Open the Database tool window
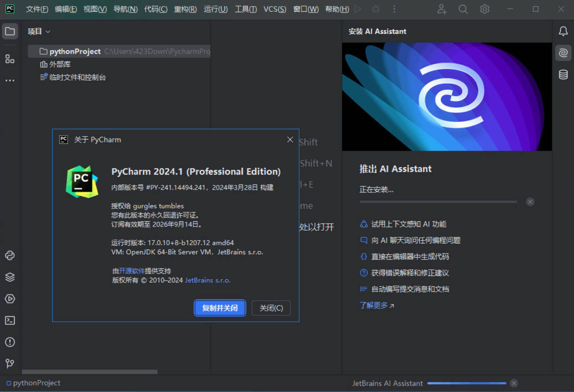The image size is (574, 392). click(563, 75)
